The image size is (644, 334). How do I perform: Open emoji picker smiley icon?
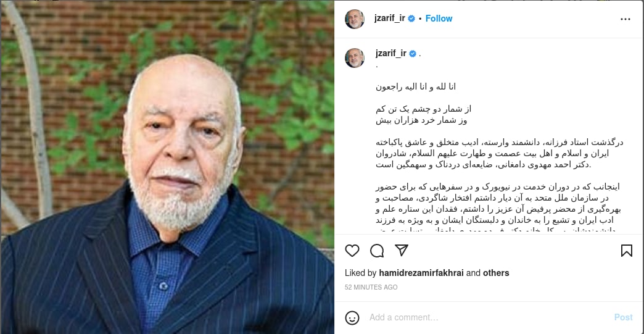pos(352,317)
